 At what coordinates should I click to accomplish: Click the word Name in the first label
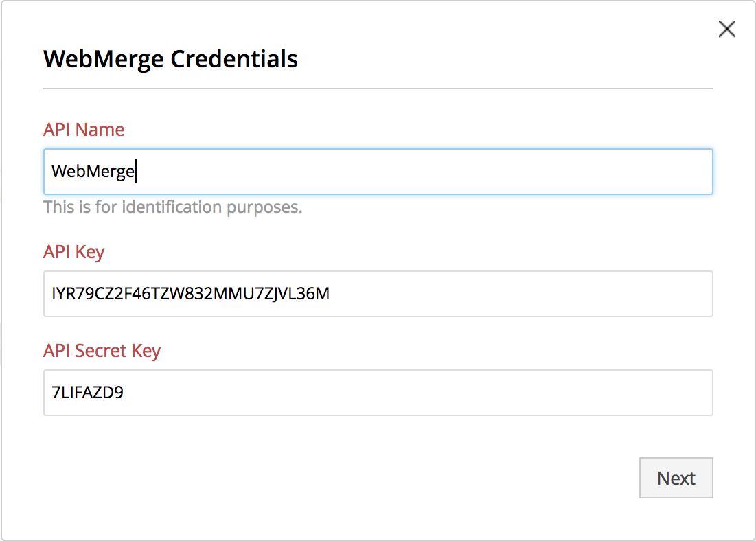click(x=100, y=130)
